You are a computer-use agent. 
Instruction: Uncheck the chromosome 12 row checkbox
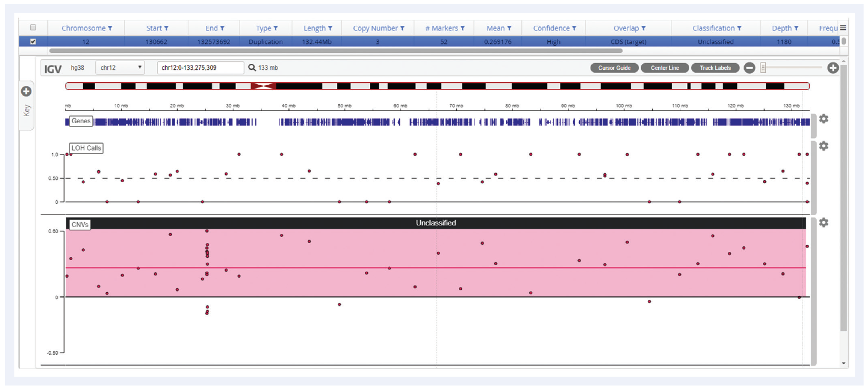(33, 42)
